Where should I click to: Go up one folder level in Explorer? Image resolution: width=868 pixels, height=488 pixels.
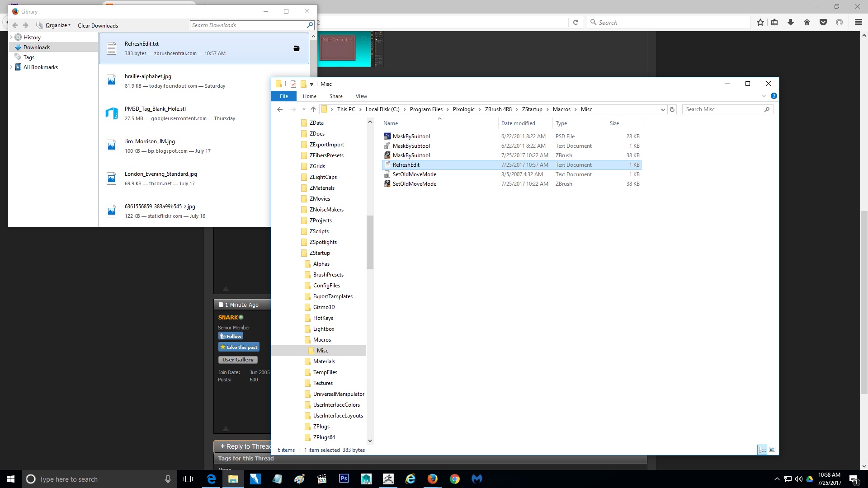pos(313,109)
